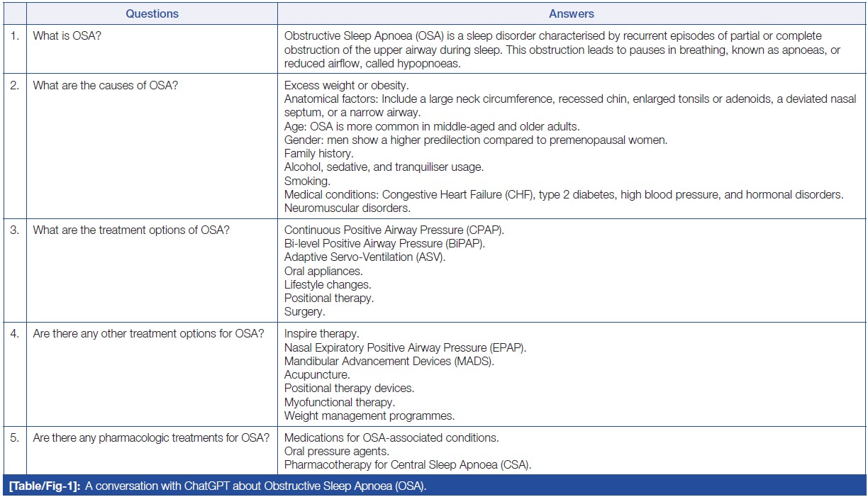
Task: Click the 'Oral appliances.' treatment line
Action: (323, 271)
